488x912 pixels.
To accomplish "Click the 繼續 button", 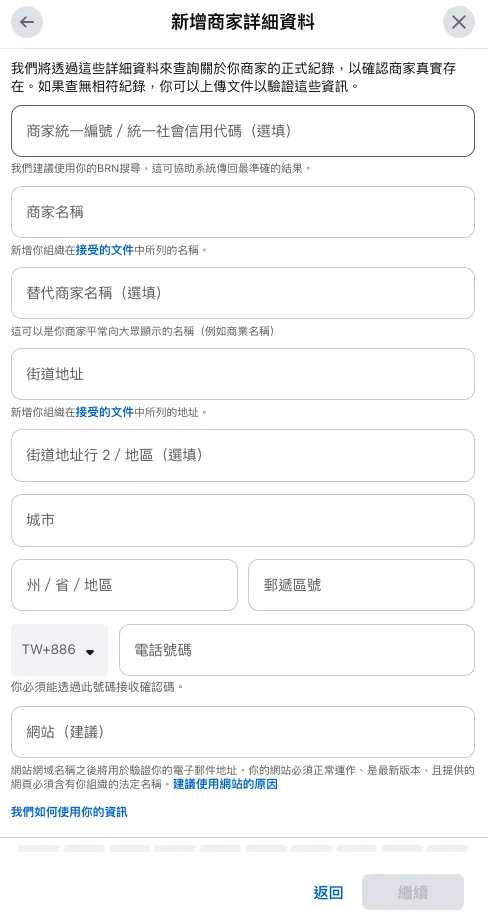I will [x=413, y=892].
